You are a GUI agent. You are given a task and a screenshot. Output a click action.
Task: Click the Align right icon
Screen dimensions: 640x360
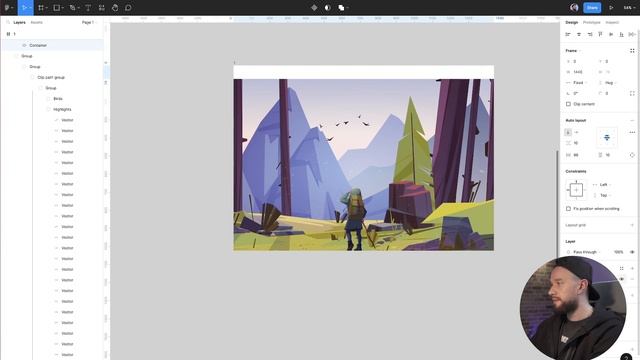[x=590, y=34]
